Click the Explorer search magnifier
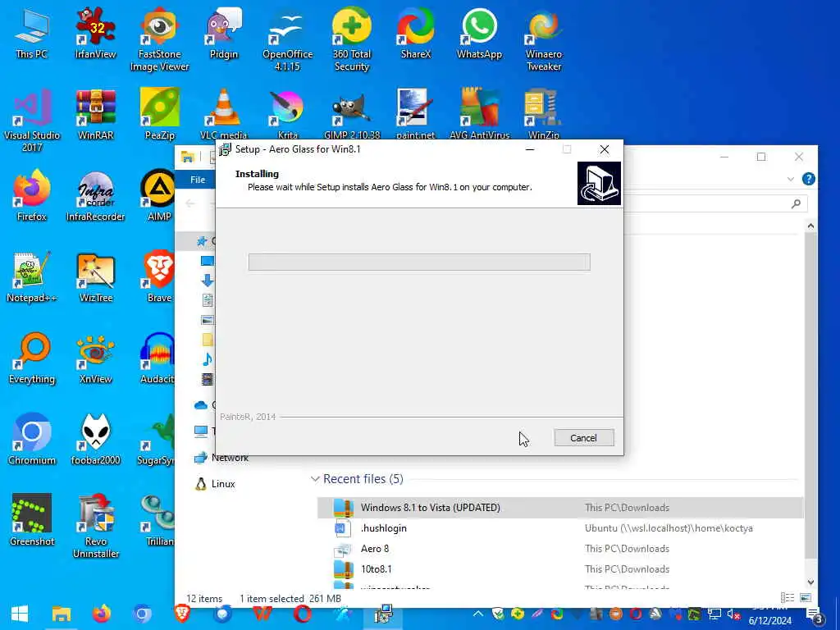The width and height of the screenshot is (840, 630). pos(796,203)
